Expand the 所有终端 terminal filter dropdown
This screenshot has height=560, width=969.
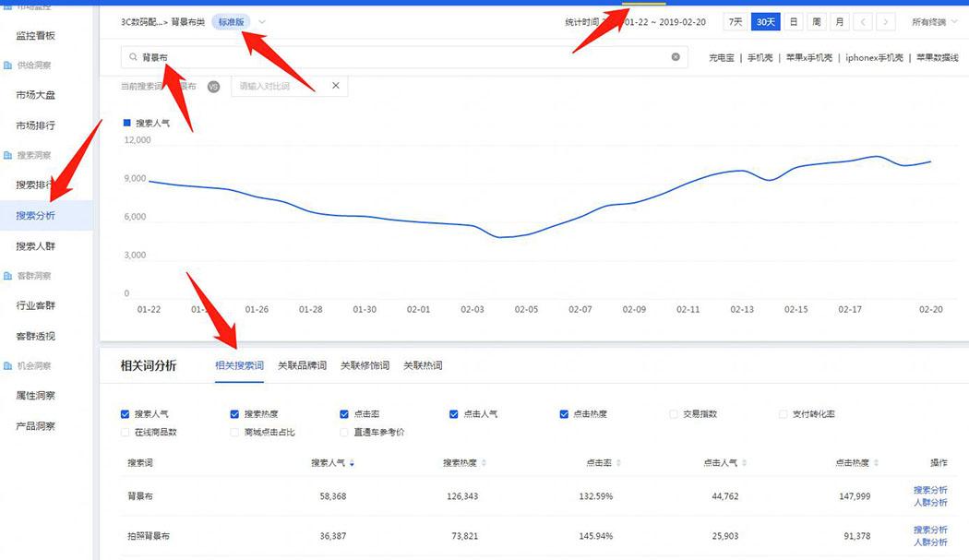click(x=932, y=20)
